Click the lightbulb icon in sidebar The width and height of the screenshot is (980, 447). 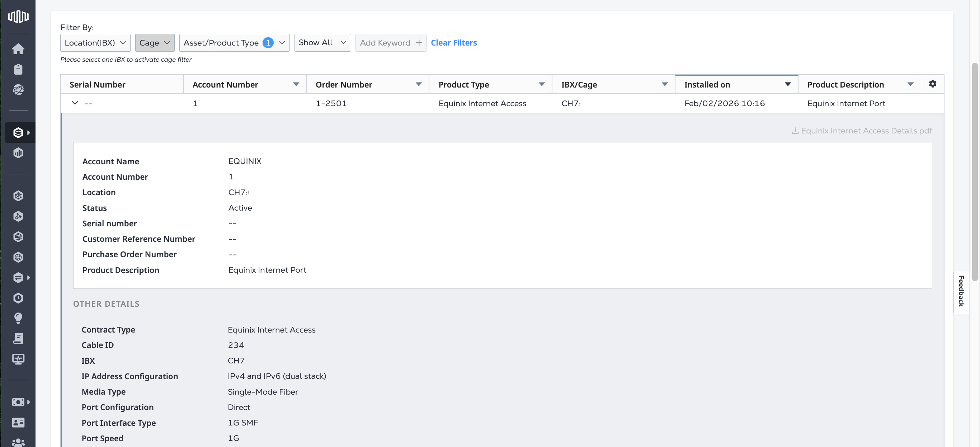[x=18, y=318]
